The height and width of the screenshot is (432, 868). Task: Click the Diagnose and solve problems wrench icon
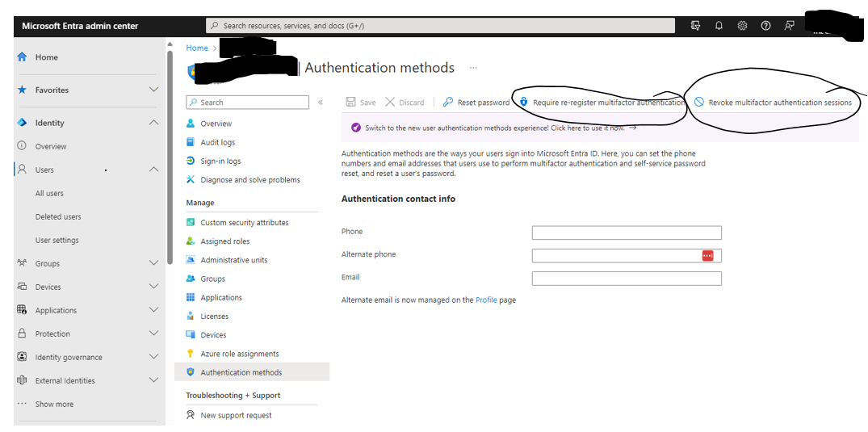pyautogui.click(x=191, y=179)
